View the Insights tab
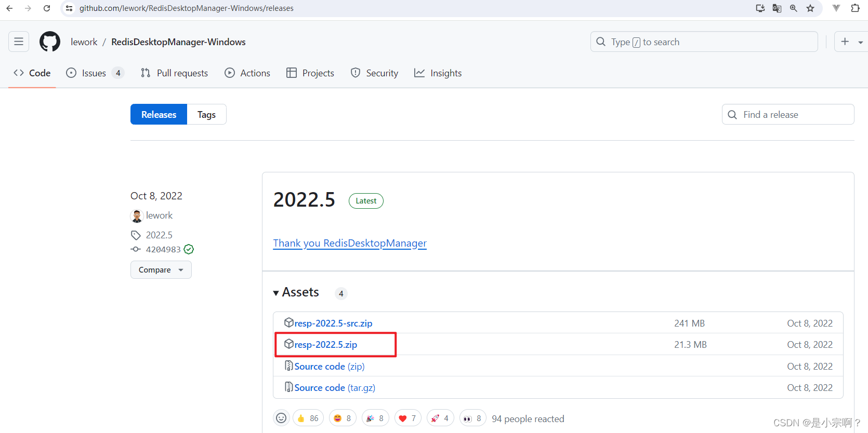868x433 pixels. 438,73
